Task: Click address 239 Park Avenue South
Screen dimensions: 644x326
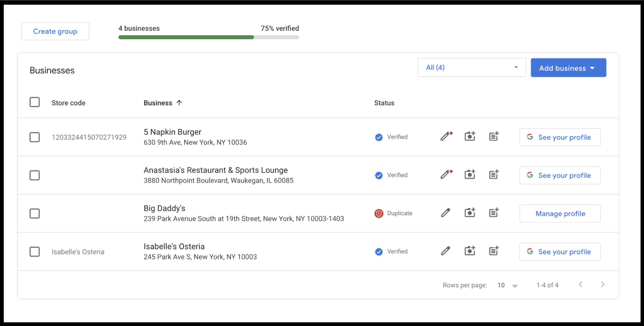Action: [244, 219]
